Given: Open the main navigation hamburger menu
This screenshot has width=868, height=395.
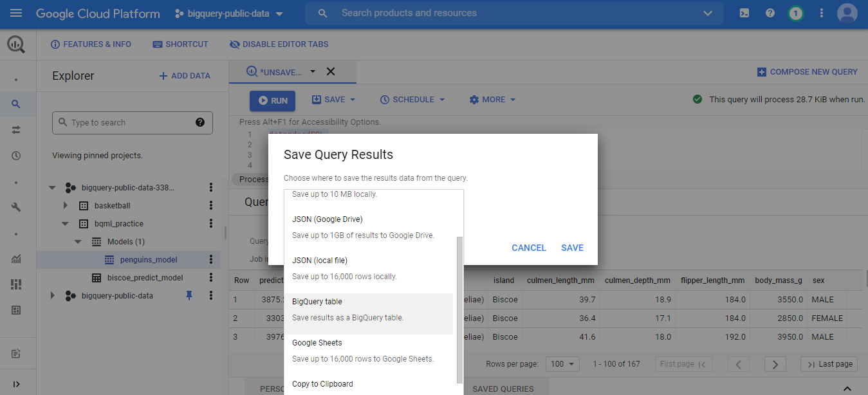Looking at the screenshot, I should tap(16, 14).
